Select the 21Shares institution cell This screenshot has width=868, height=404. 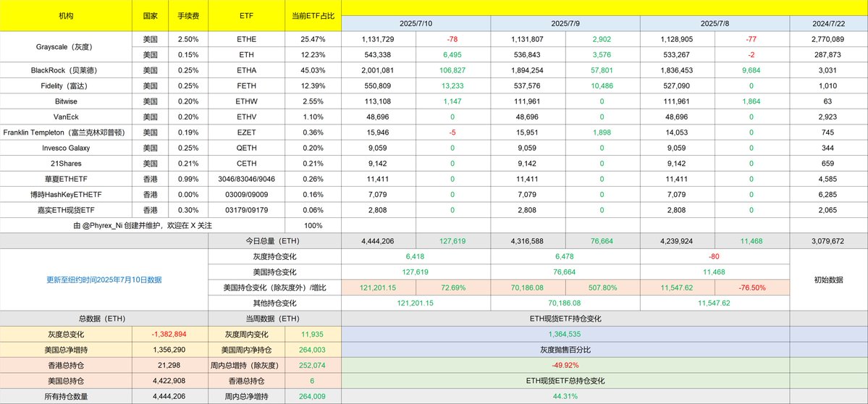(66, 163)
